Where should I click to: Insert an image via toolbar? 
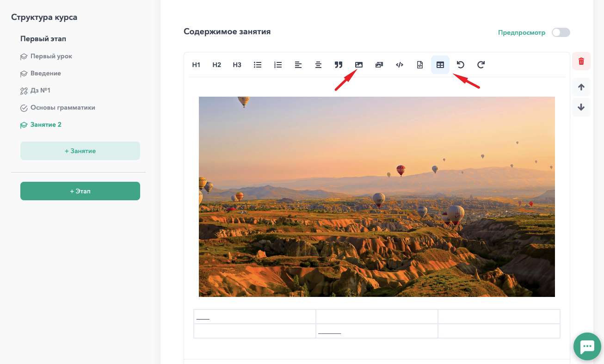click(x=359, y=65)
